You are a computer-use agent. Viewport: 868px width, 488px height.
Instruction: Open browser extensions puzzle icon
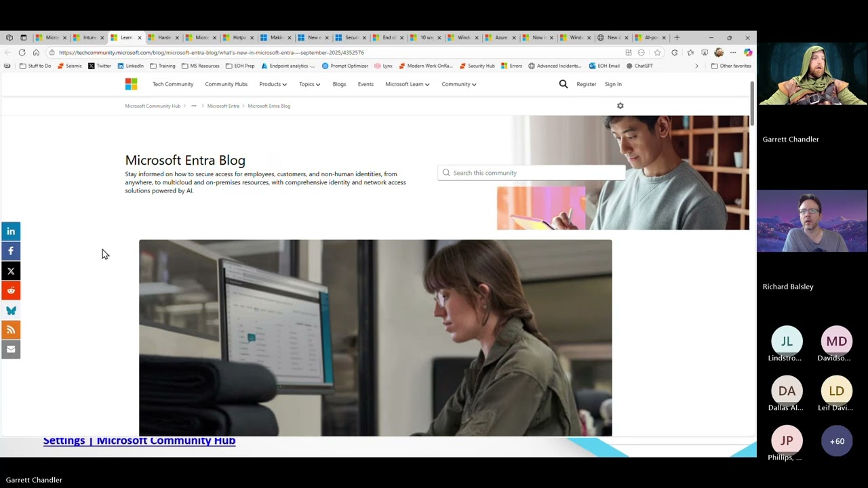[674, 52]
